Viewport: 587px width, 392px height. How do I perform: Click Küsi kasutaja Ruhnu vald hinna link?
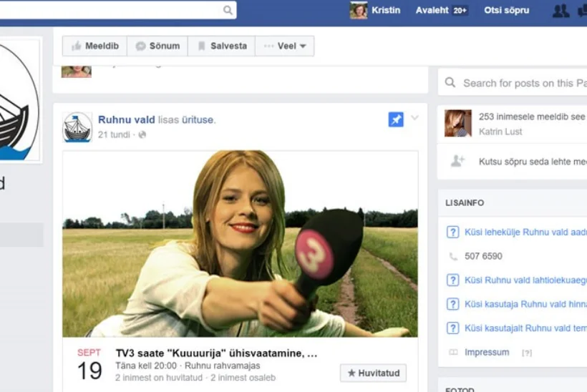[x=525, y=304]
